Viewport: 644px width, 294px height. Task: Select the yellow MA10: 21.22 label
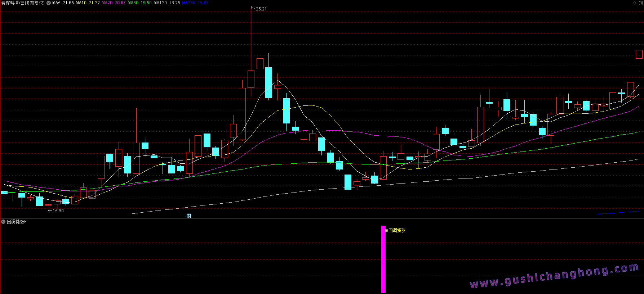(88, 3)
